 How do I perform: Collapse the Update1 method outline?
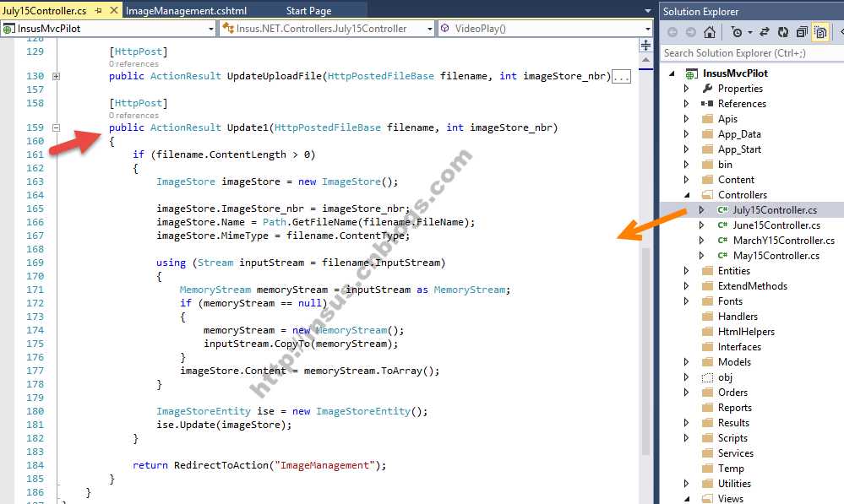pyautogui.click(x=56, y=128)
